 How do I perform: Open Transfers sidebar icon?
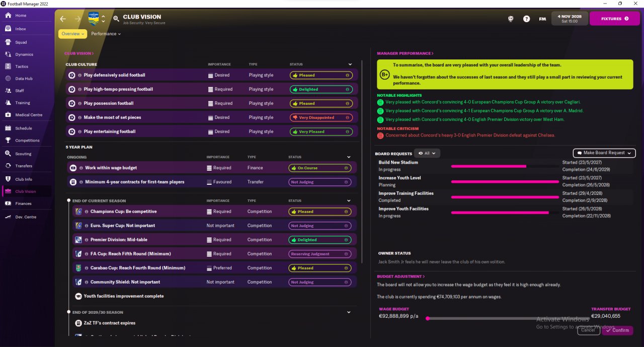click(8, 166)
